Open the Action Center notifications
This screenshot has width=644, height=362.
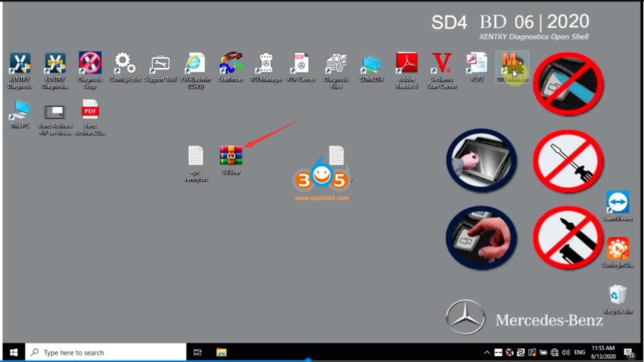point(629,352)
